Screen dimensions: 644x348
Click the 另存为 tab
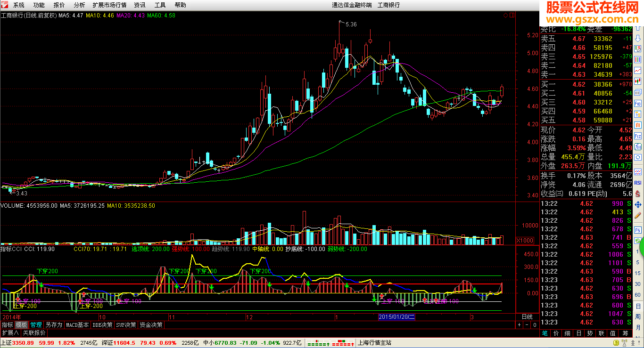pos(54,325)
